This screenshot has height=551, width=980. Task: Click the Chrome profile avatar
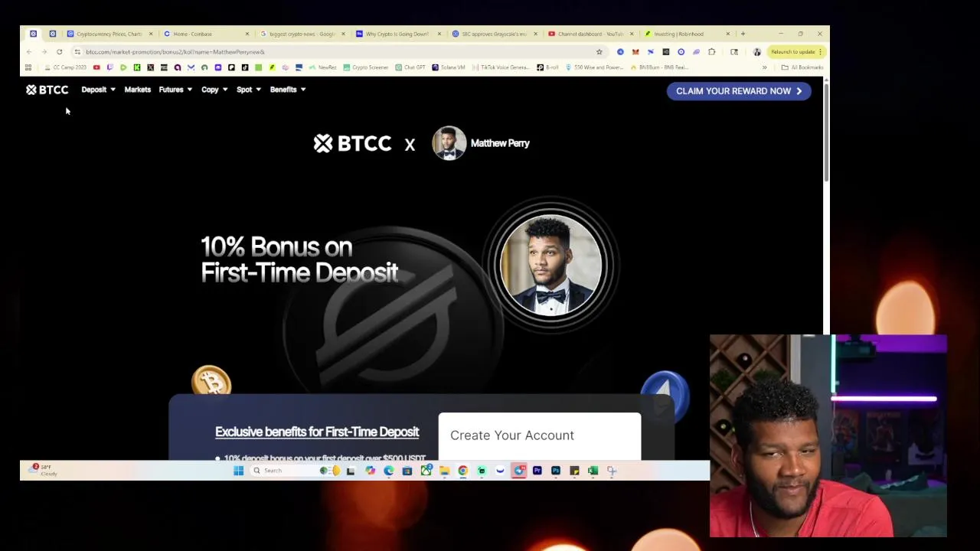[757, 52]
